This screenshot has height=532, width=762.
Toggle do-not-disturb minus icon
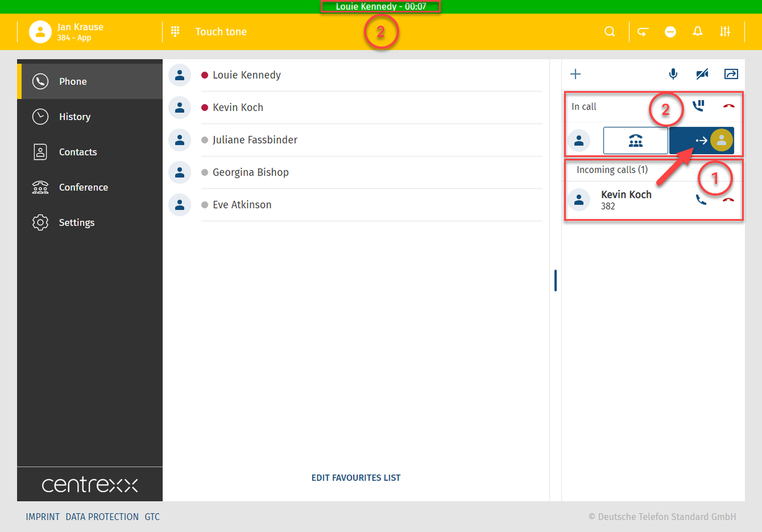(x=670, y=32)
